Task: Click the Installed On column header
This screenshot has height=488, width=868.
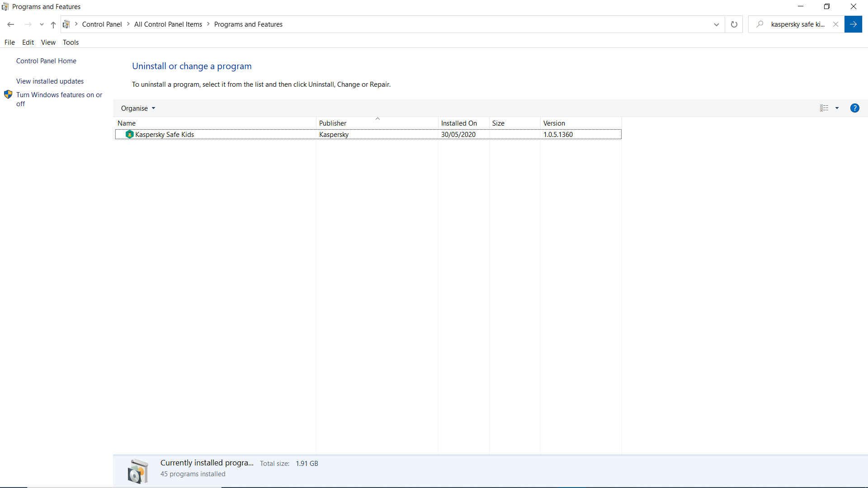Action: 459,123
